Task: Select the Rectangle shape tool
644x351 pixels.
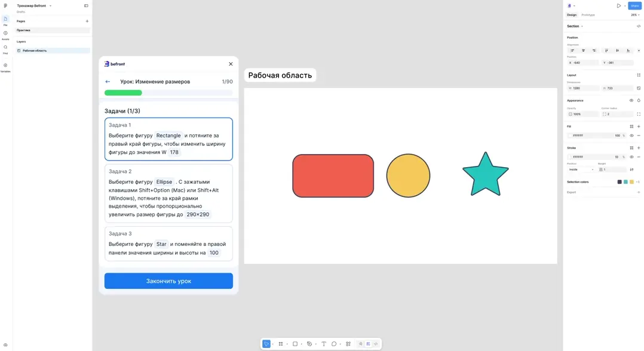Action: (295, 344)
